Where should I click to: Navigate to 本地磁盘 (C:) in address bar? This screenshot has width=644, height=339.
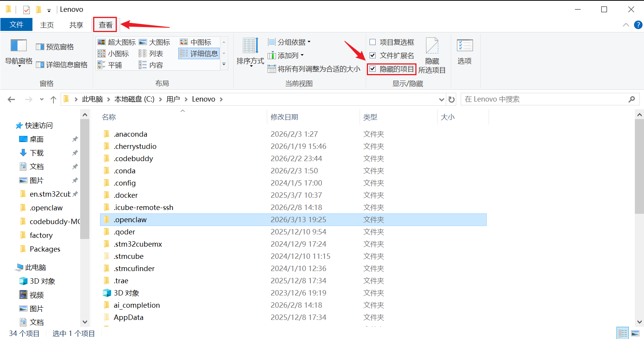[134, 99]
